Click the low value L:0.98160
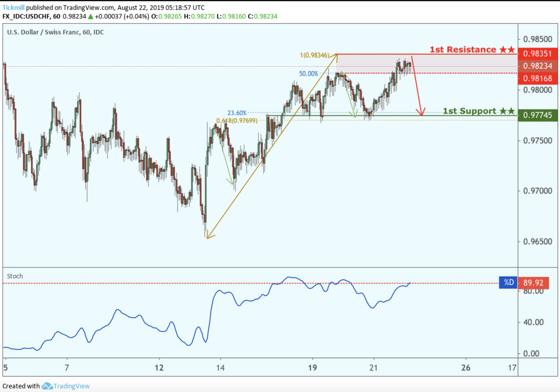Screen dimensions: 560x392 pos(231,17)
